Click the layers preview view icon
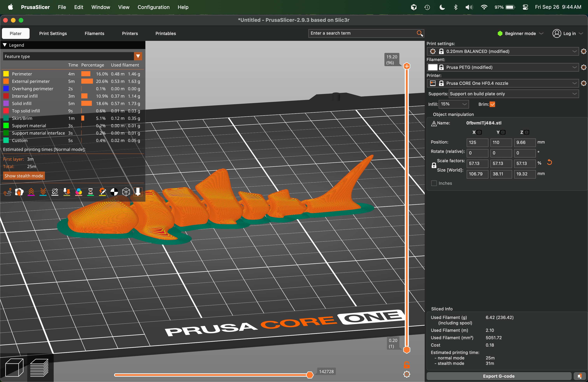 tap(39, 367)
